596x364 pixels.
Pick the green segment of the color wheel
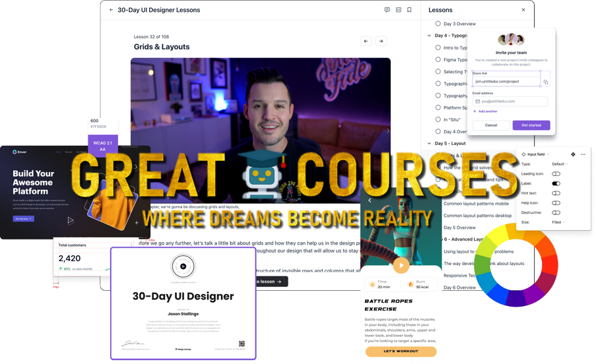(x=482, y=265)
